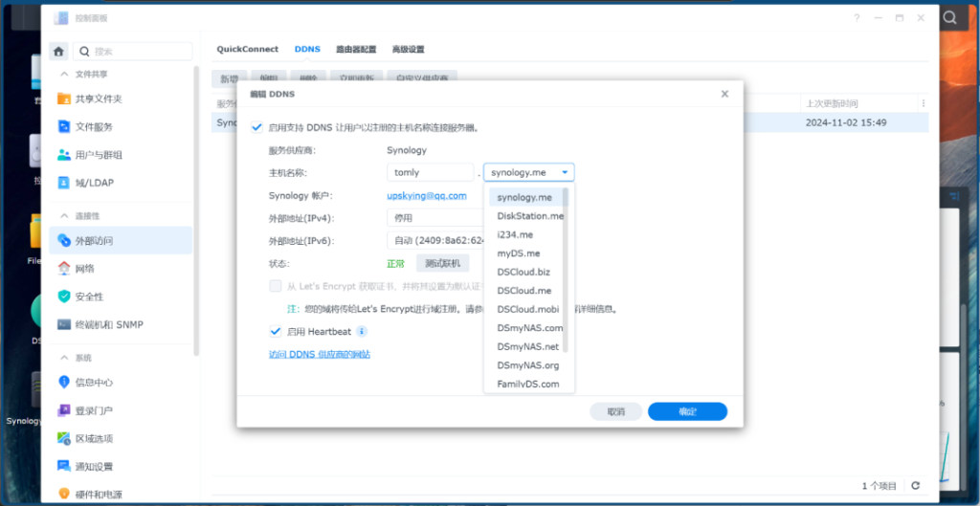Choose DSmyNAS.net from the domain list
The image size is (980, 506).
click(525, 346)
